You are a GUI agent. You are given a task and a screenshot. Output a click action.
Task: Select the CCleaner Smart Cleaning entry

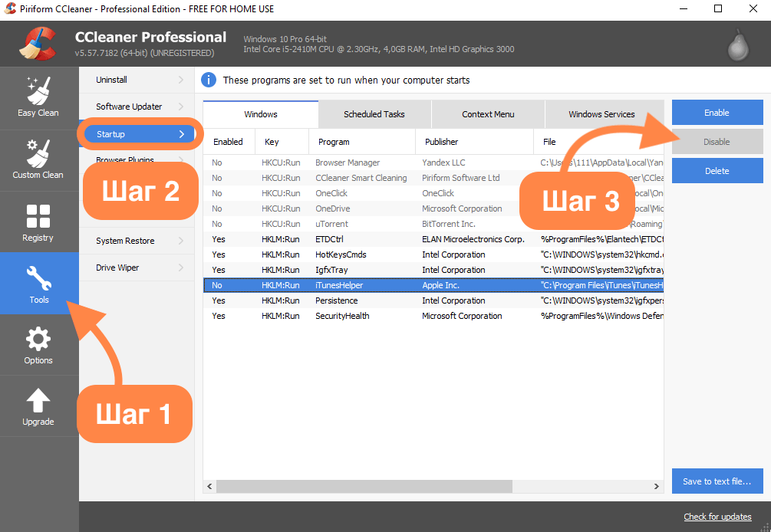coord(433,178)
